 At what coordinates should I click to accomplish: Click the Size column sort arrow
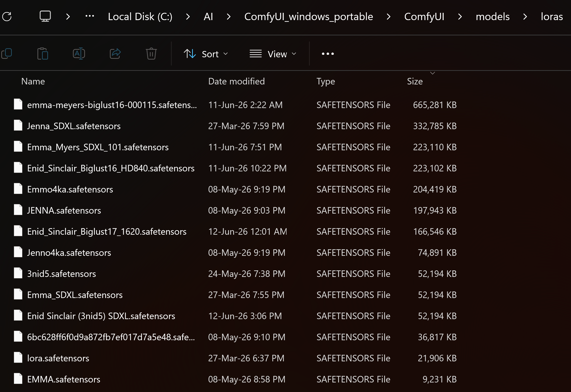click(x=432, y=73)
